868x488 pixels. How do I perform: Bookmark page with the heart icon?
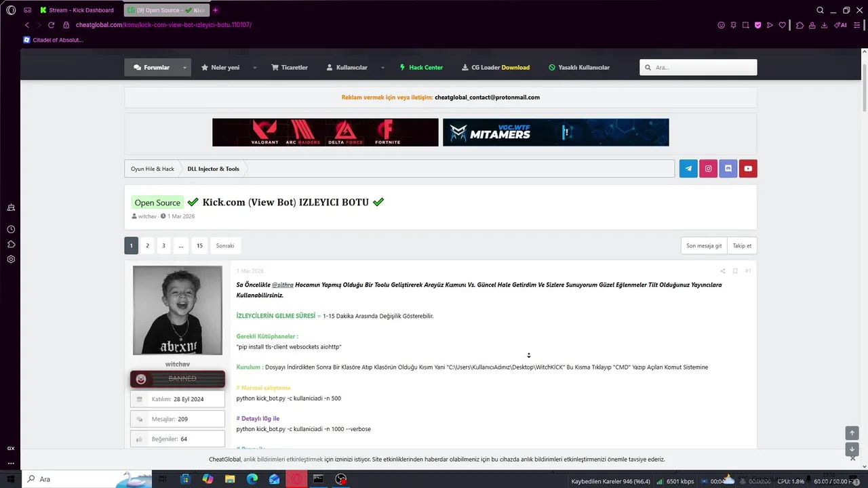[x=782, y=25]
